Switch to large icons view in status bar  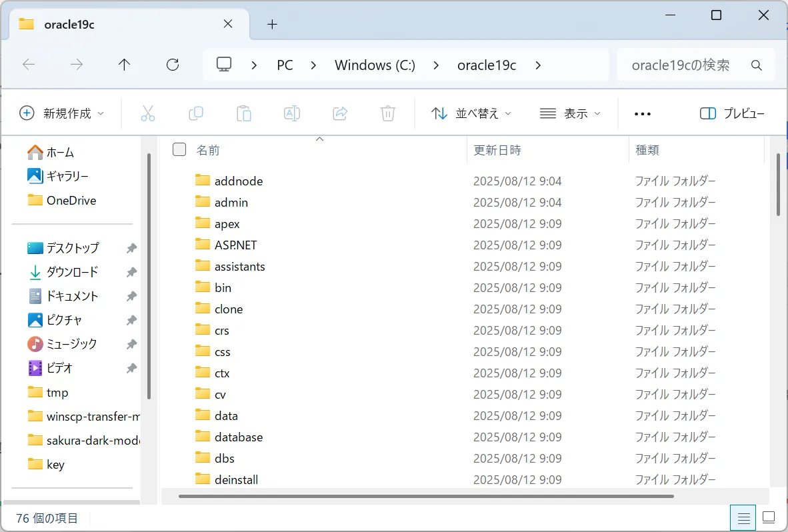[769, 517]
